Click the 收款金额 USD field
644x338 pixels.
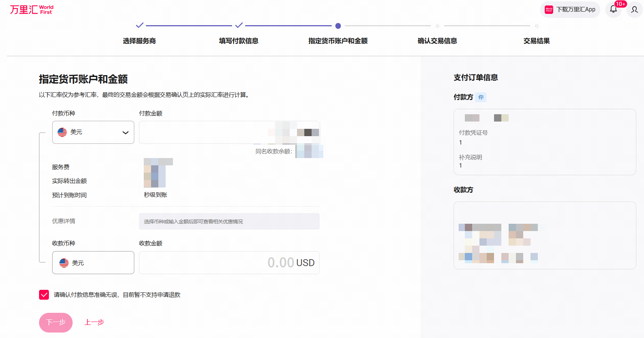coord(229,263)
